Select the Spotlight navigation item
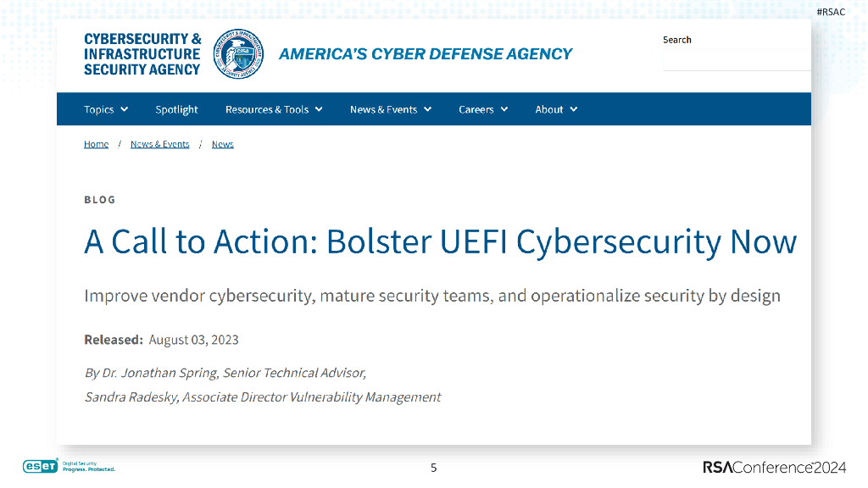The height and width of the screenshot is (488, 868). click(176, 109)
